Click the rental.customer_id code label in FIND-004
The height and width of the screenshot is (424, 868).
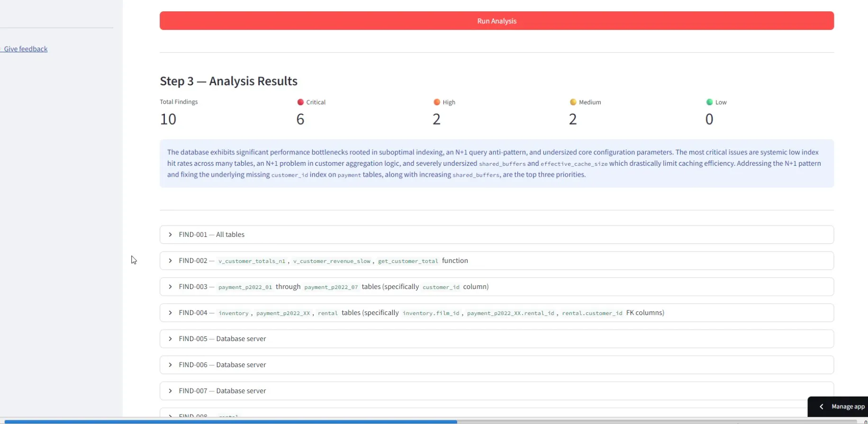(x=592, y=313)
